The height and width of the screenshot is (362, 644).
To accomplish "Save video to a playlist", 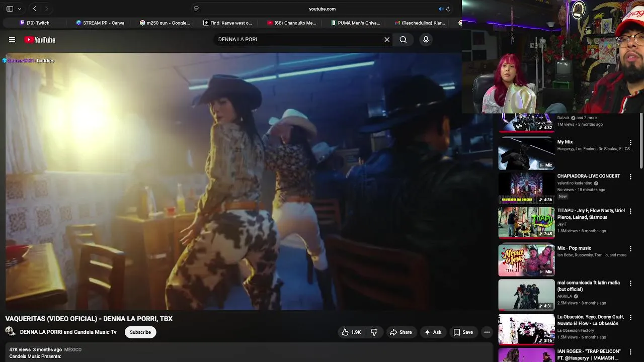I will pos(463,332).
